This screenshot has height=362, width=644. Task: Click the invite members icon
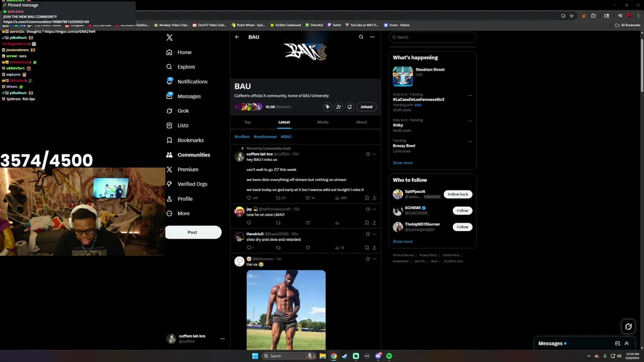339,107
